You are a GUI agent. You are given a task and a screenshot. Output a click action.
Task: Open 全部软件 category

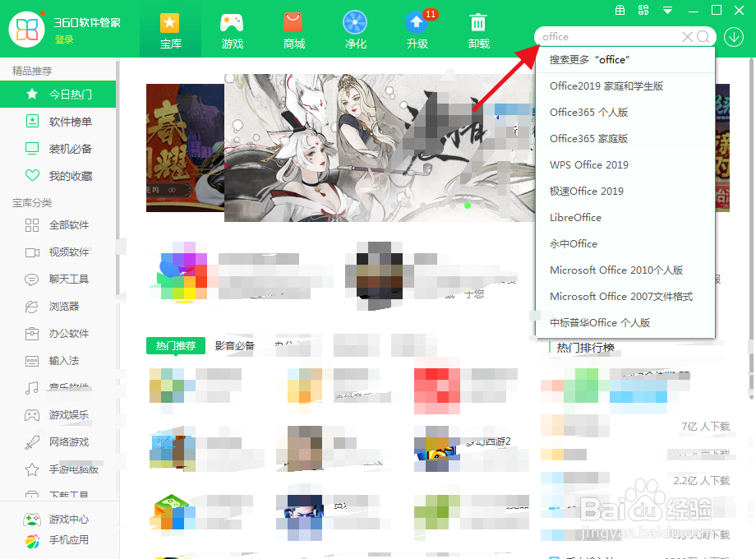(x=58, y=225)
